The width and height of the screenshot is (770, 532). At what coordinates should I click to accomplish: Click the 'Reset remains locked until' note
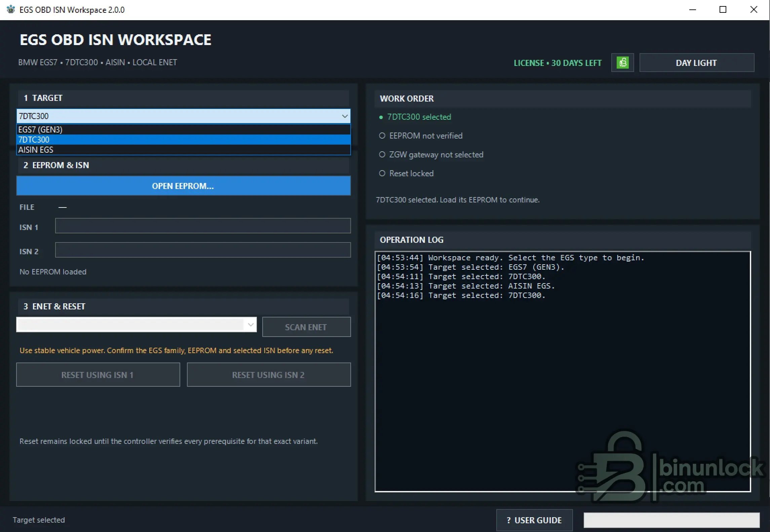point(168,441)
